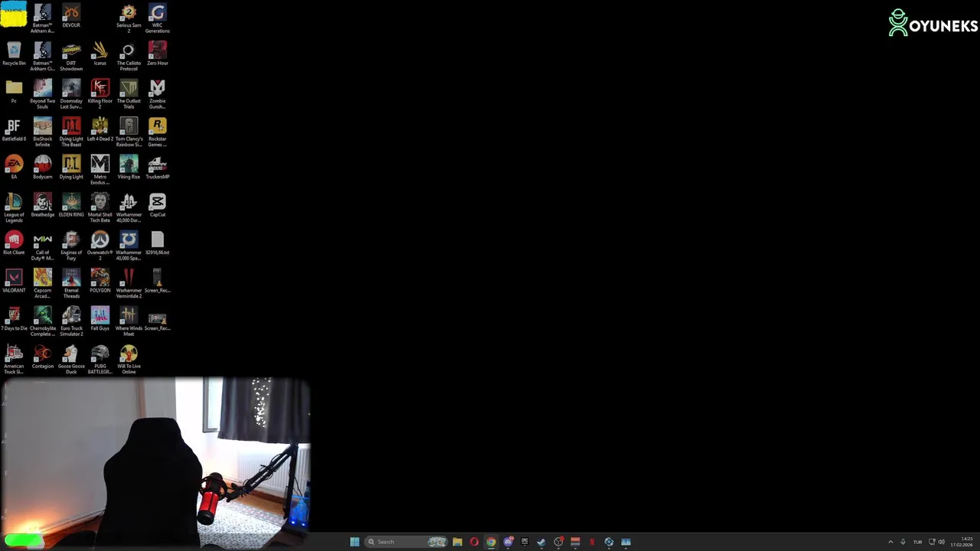Viewport: 980px width, 551px height.
Task: Launch Euro Truck Simulator 2 shortcut
Action: click(x=71, y=321)
